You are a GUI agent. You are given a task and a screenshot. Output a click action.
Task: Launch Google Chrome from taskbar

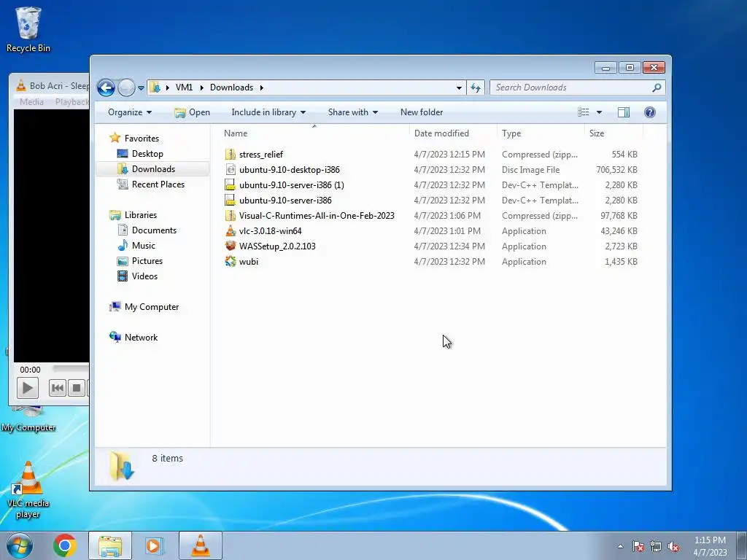coord(64,545)
